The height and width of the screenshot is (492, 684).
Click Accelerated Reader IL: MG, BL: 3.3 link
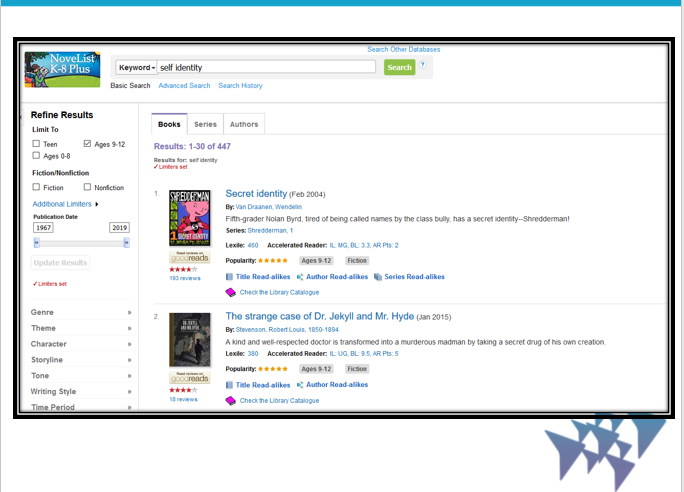364,245
